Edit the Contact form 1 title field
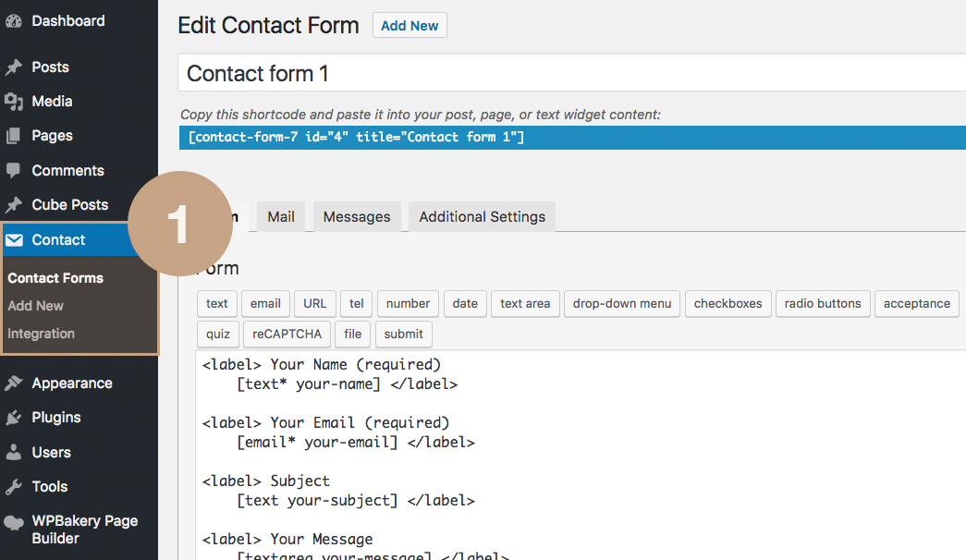 click(571, 73)
